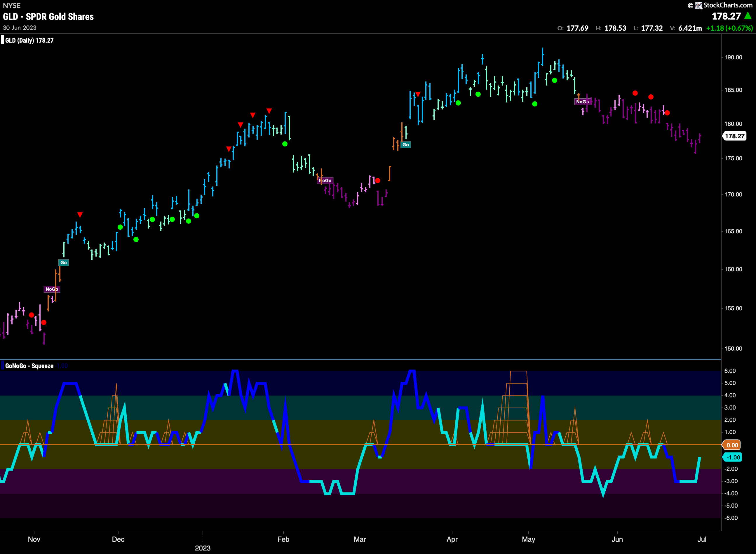Click the 30-Jun-2023 date label
The height and width of the screenshot is (554, 756).
[x=20, y=27]
